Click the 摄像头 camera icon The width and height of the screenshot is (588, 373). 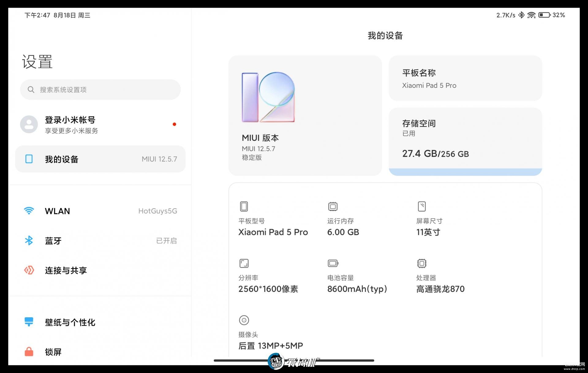[244, 320]
